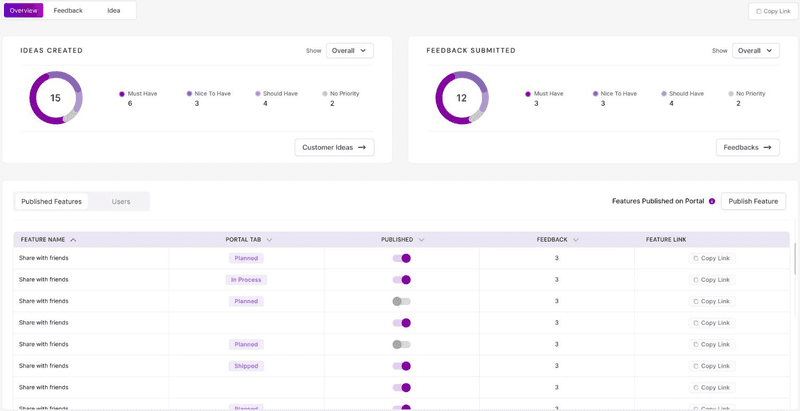The height and width of the screenshot is (411, 800).
Task: Toggle published switch for the In Process row
Action: click(402, 280)
